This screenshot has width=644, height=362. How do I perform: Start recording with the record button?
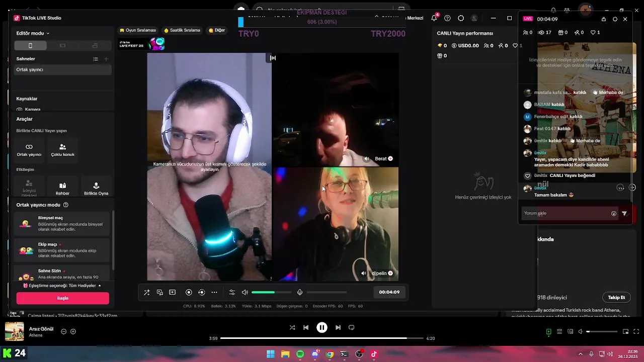pos(189,292)
